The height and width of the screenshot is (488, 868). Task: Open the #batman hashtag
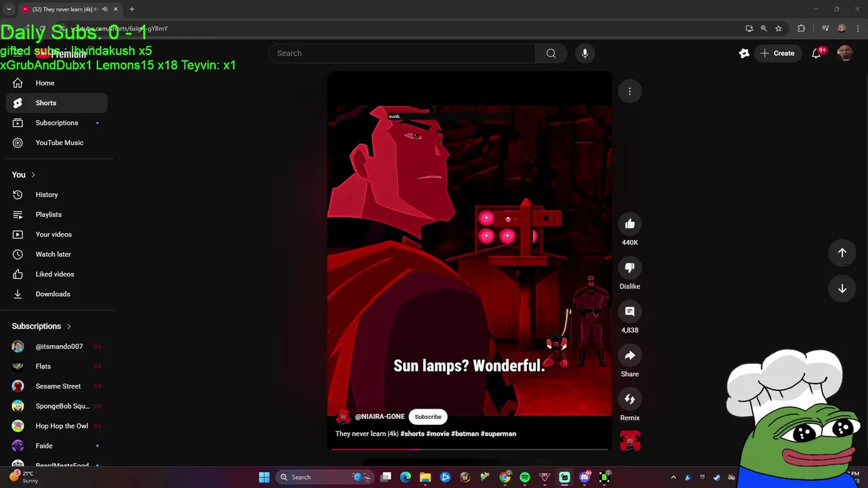[465, 434]
